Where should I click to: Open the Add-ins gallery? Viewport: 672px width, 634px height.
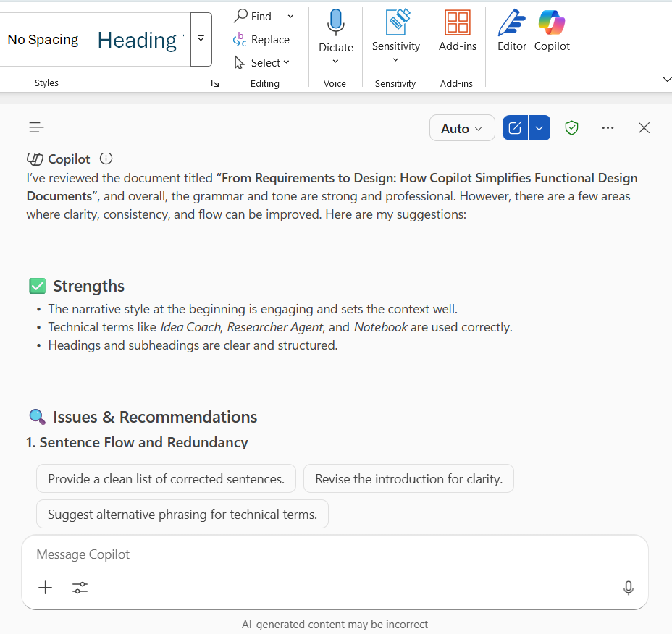[457, 30]
